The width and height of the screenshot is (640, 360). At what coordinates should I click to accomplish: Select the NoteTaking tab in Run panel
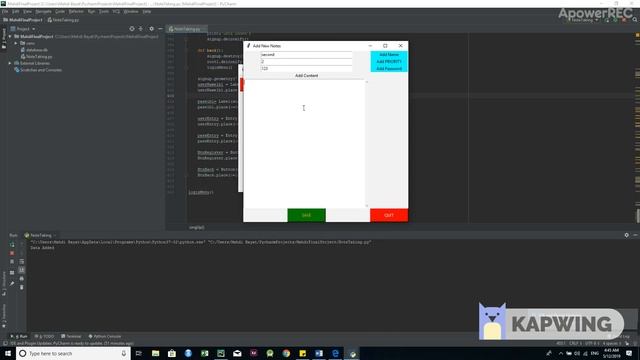(40, 236)
